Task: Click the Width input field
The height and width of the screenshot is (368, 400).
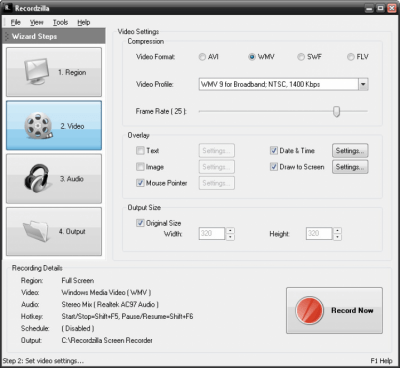Action: (x=212, y=233)
